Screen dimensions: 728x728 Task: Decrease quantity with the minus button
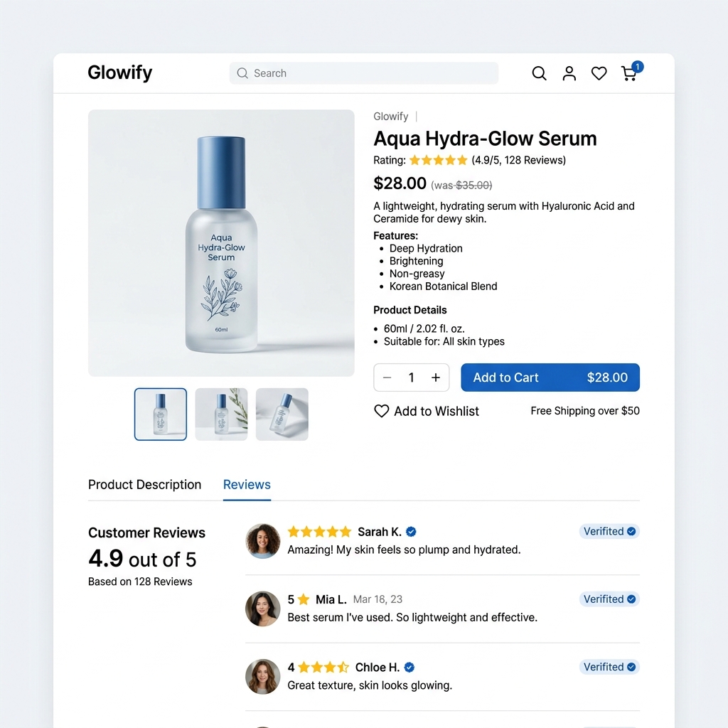(x=387, y=378)
